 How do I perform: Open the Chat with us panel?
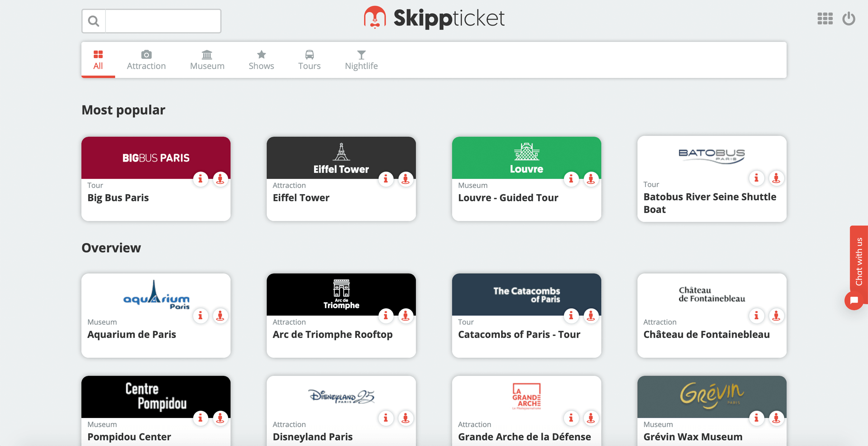point(859,266)
